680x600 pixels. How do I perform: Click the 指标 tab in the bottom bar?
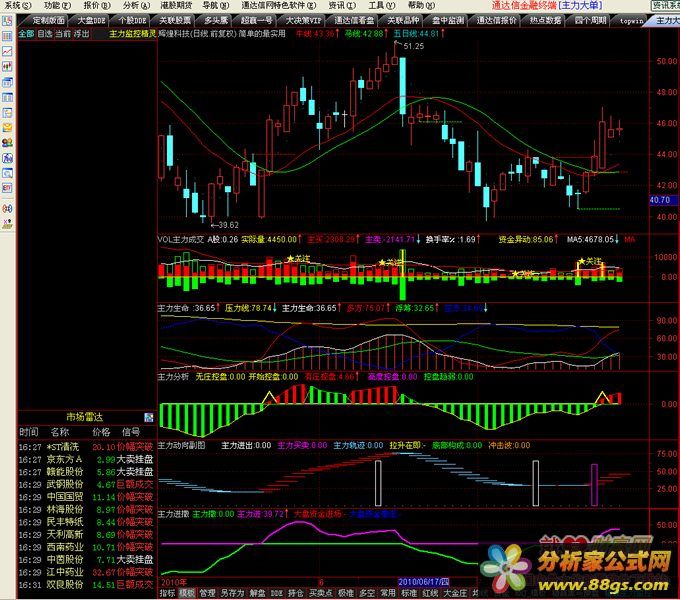[x=167, y=593]
